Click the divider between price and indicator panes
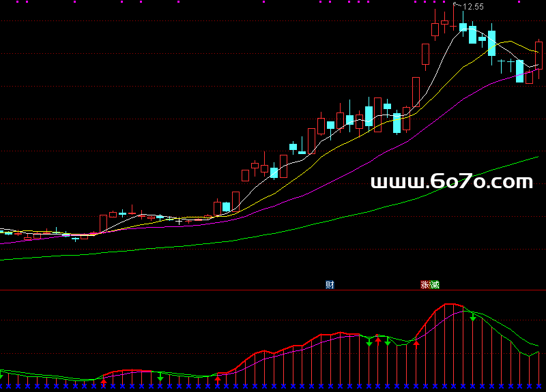546x392 pixels. 273,290
